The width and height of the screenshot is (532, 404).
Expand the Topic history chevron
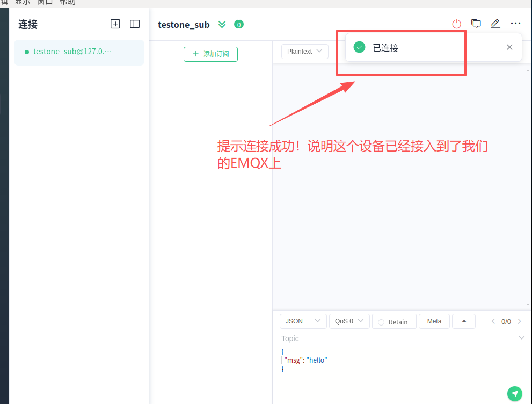521,338
